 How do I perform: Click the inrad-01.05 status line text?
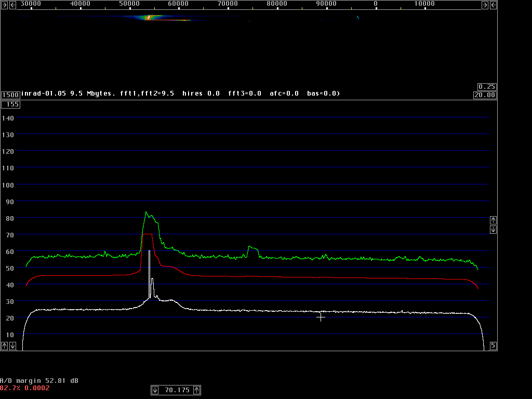coord(180,94)
